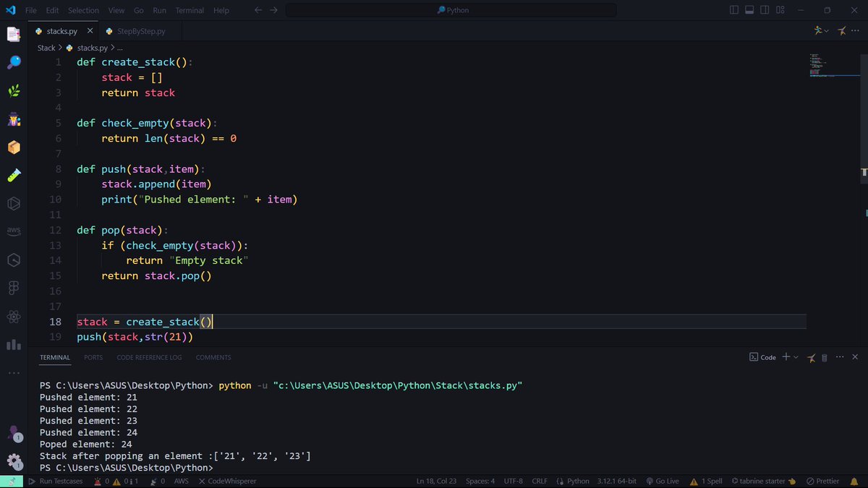Close the stacks.py tab
This screenshot has width=868, height=488.
[x=90, y=31]
